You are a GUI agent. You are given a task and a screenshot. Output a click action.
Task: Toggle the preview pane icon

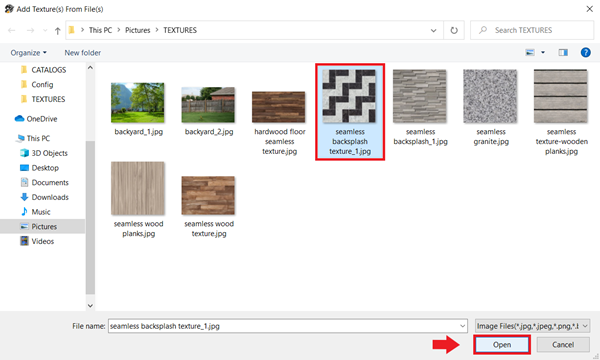(563, 52)
